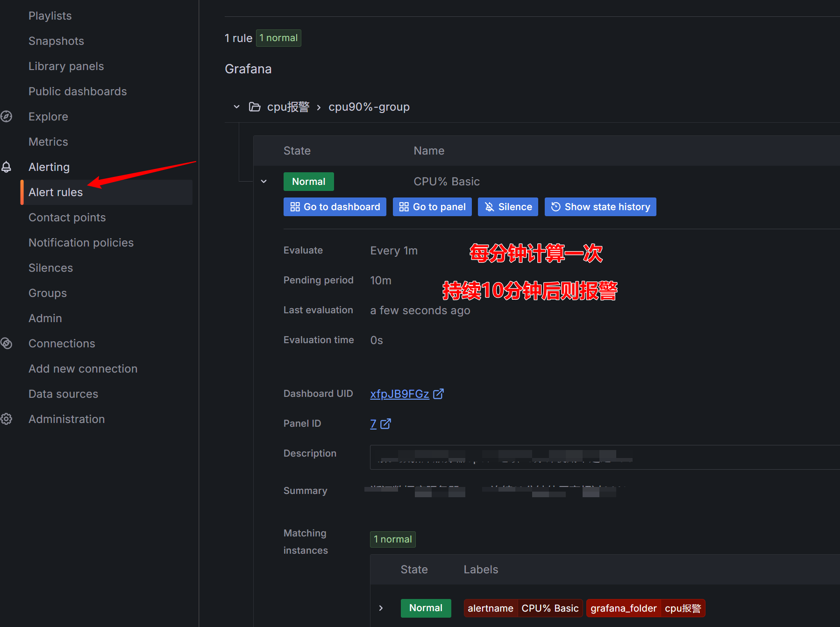Open Notification policies page
The image size is (840, 627).
tap(81, 242)
